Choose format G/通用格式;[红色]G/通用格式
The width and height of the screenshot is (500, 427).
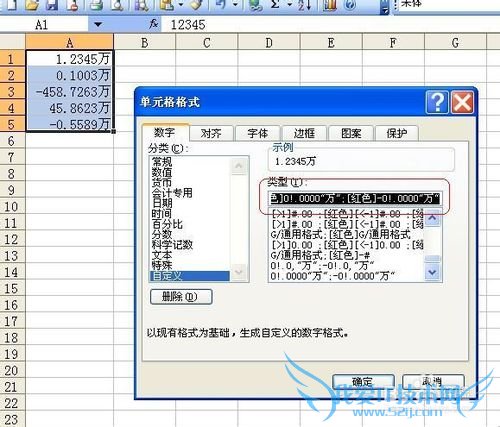tap(341, 234)
